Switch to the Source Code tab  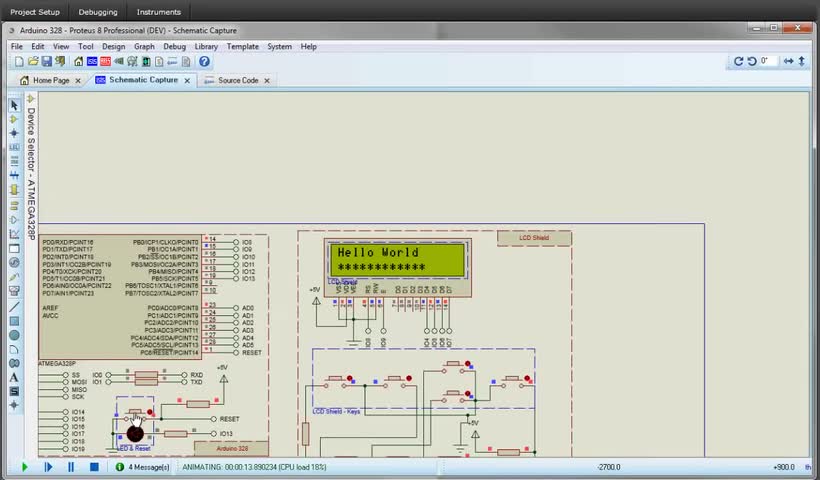[237, 80]
